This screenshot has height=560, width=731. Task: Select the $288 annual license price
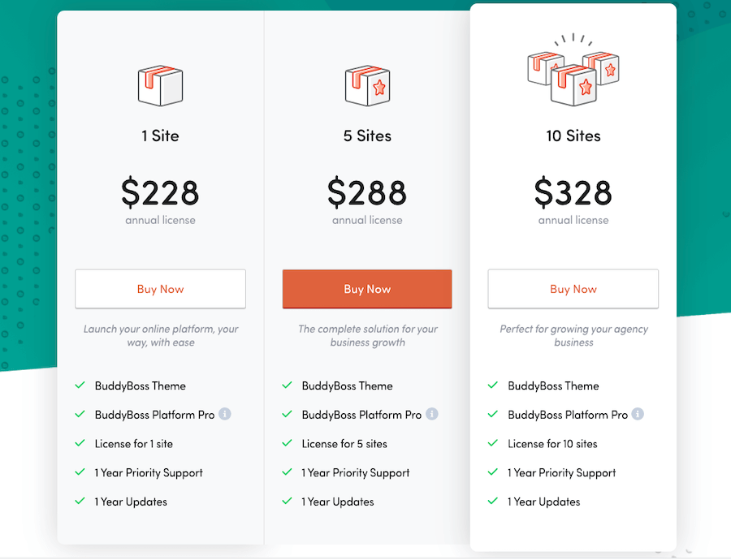pyautogui.click(x=367, y=192)
